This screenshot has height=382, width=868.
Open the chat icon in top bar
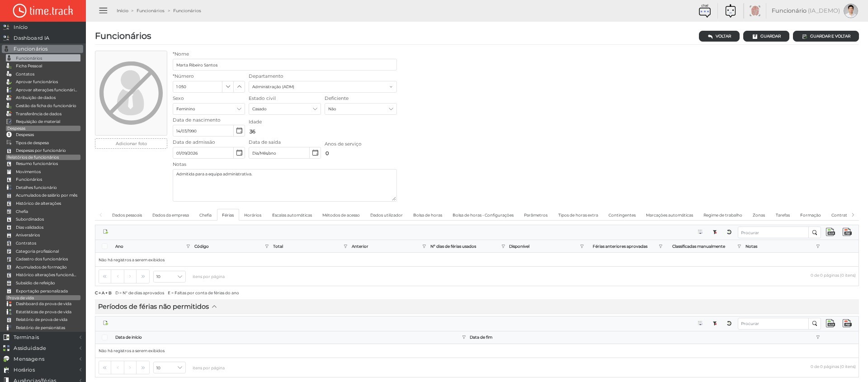(704, 11)
